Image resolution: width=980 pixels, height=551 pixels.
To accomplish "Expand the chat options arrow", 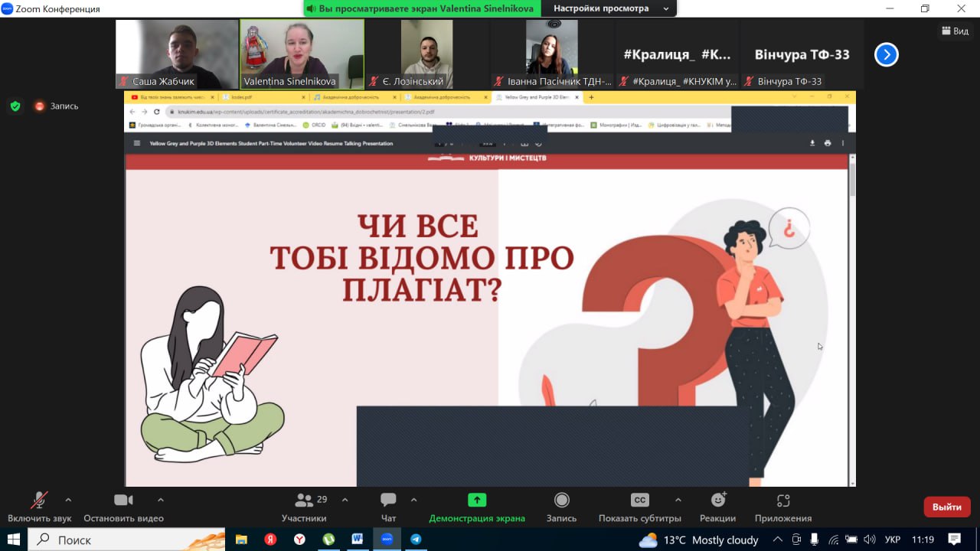I will pos(413,500).
